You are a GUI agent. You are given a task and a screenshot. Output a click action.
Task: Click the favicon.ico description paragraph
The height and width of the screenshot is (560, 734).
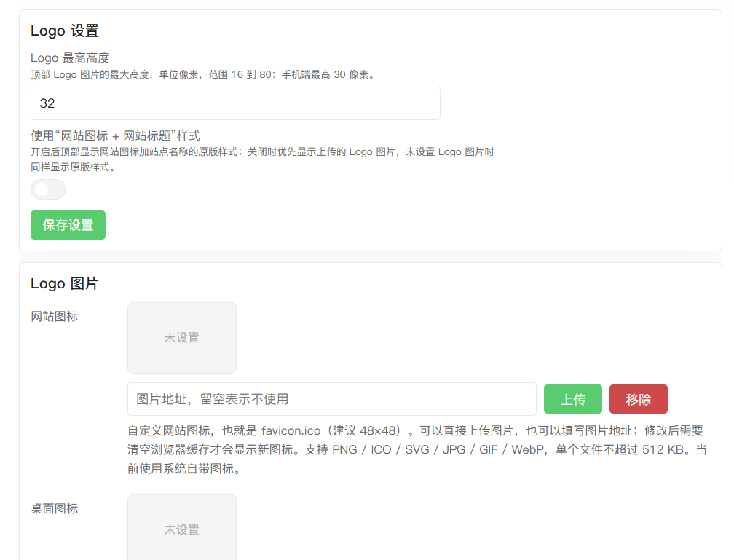[417, 449]
